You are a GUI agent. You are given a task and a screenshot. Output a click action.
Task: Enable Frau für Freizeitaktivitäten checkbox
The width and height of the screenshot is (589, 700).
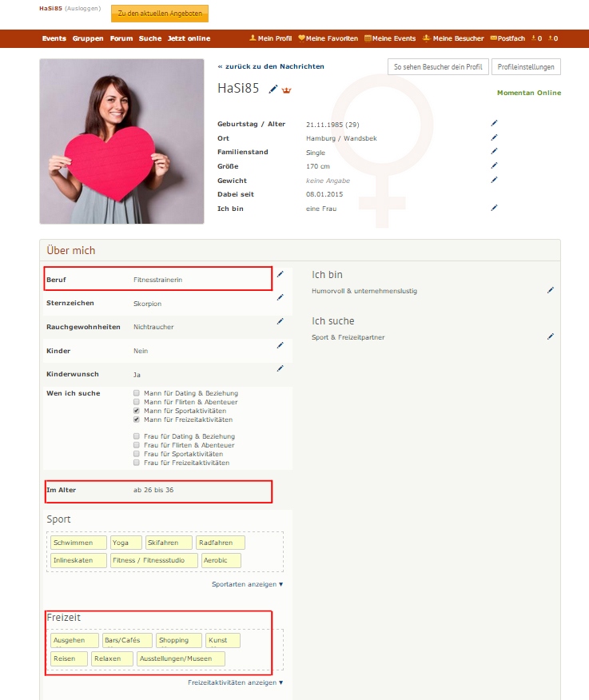click(x=137, y=463)
